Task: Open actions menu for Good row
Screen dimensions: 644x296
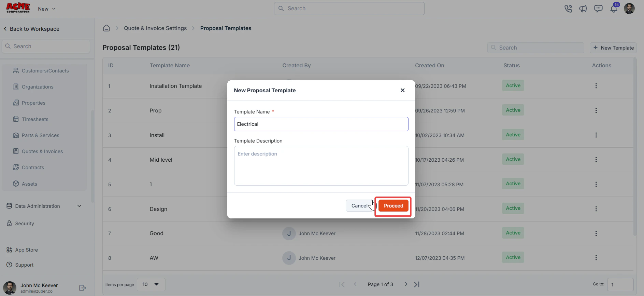Action: (x=596, y=233)
